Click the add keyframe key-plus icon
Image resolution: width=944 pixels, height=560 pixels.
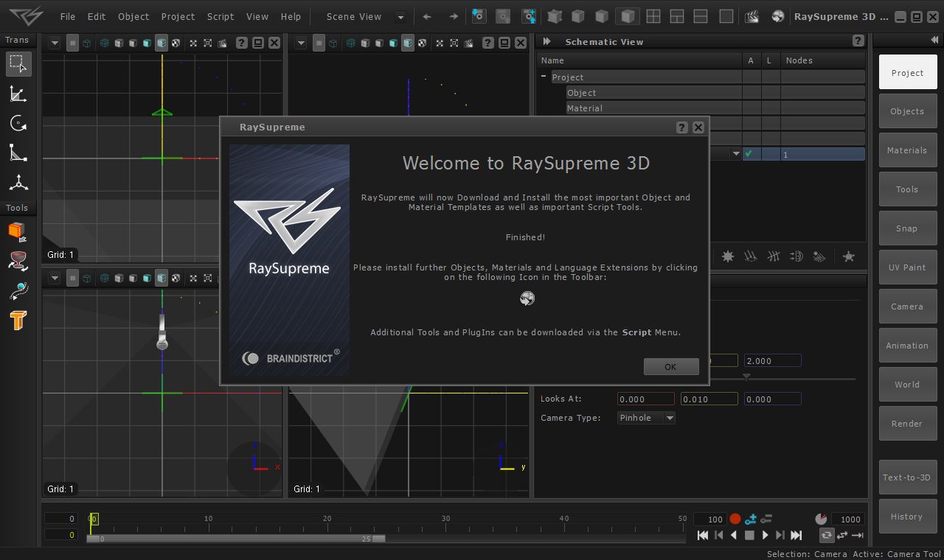click(752, 519)
